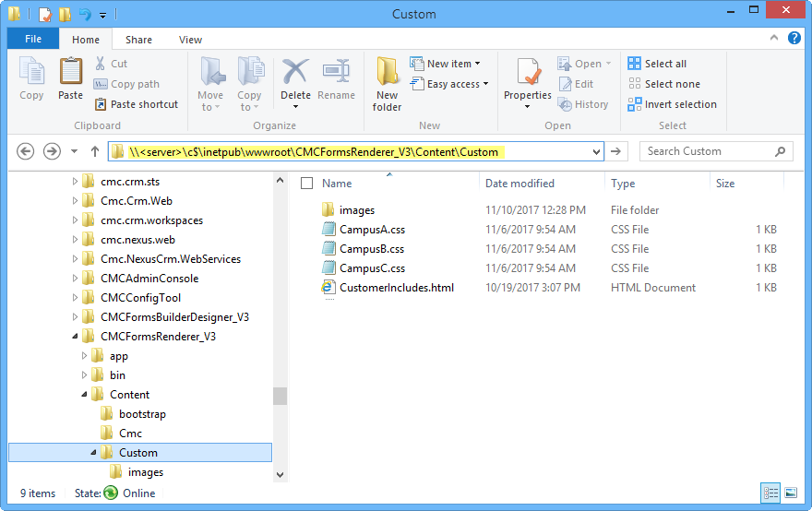Sort by the Size column header
The height and width of the screenshot is (511, 812).
tap(725, 184)
